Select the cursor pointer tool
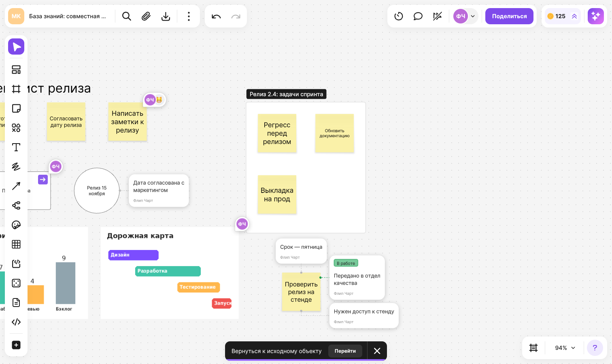Image resolution: width=612 pixels, height=364 pixels. 16,47
